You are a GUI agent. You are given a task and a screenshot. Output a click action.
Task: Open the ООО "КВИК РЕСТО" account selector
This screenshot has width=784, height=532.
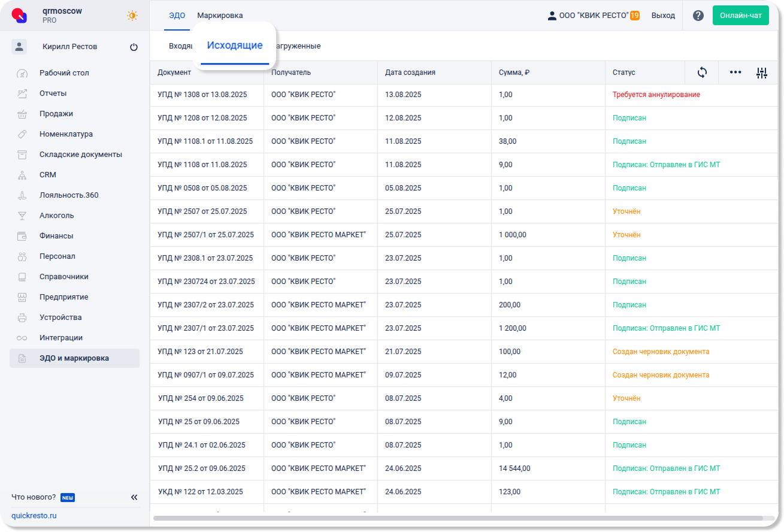point(593,16)
